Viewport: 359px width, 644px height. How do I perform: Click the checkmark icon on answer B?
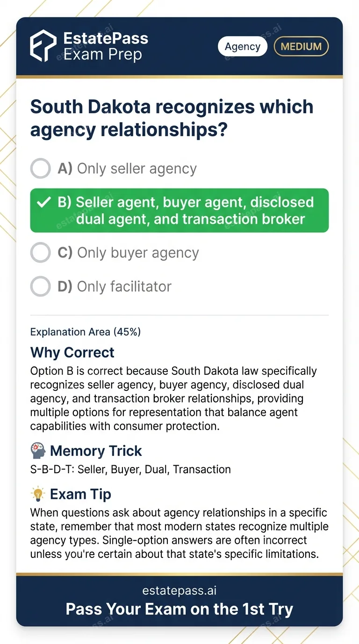pos(44,202)
